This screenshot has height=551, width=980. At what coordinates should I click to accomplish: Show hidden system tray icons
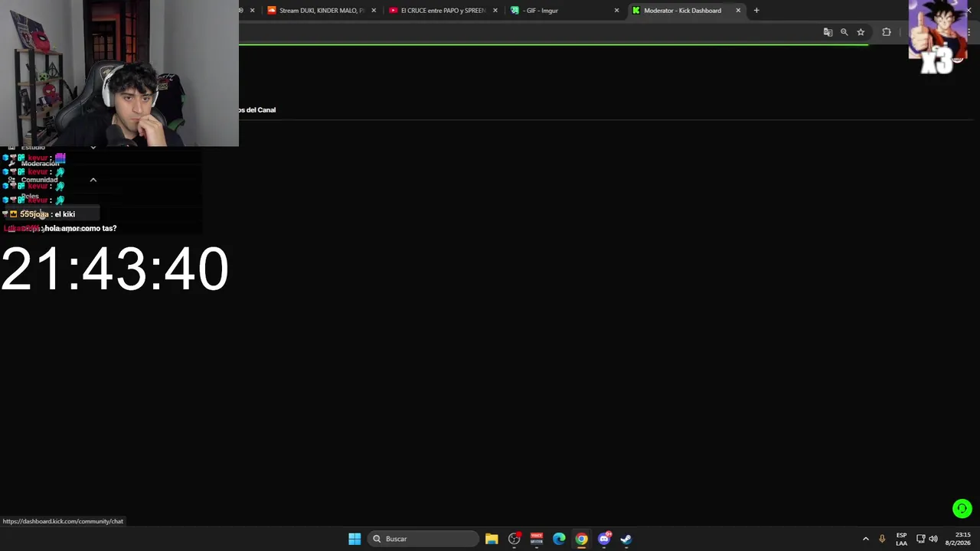(866, 539)
